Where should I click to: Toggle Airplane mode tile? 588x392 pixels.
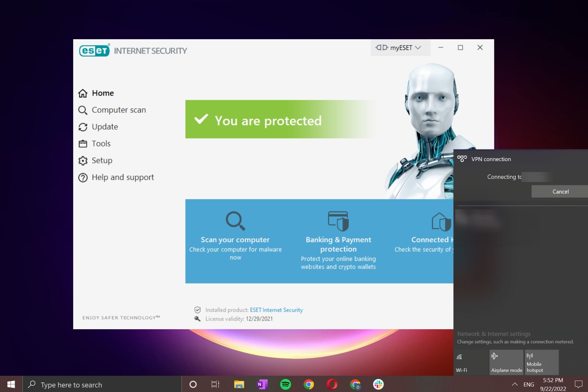click(x=506, y=362)
